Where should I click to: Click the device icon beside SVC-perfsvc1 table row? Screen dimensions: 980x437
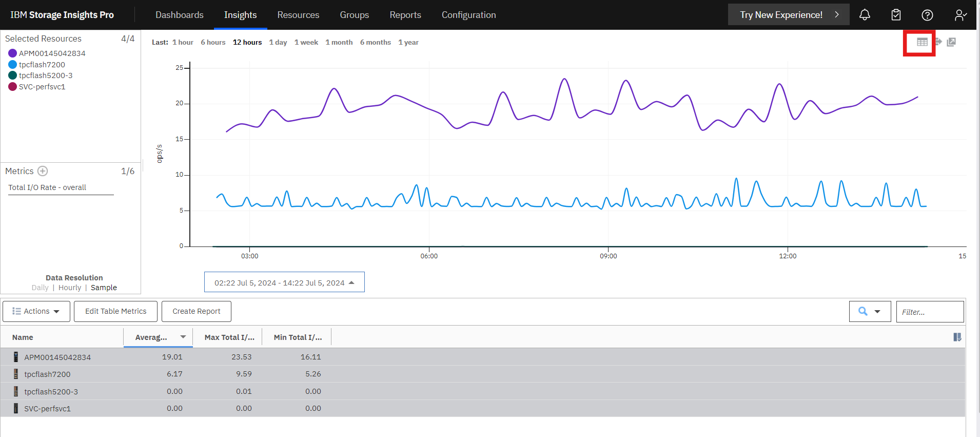coord(16,408)
